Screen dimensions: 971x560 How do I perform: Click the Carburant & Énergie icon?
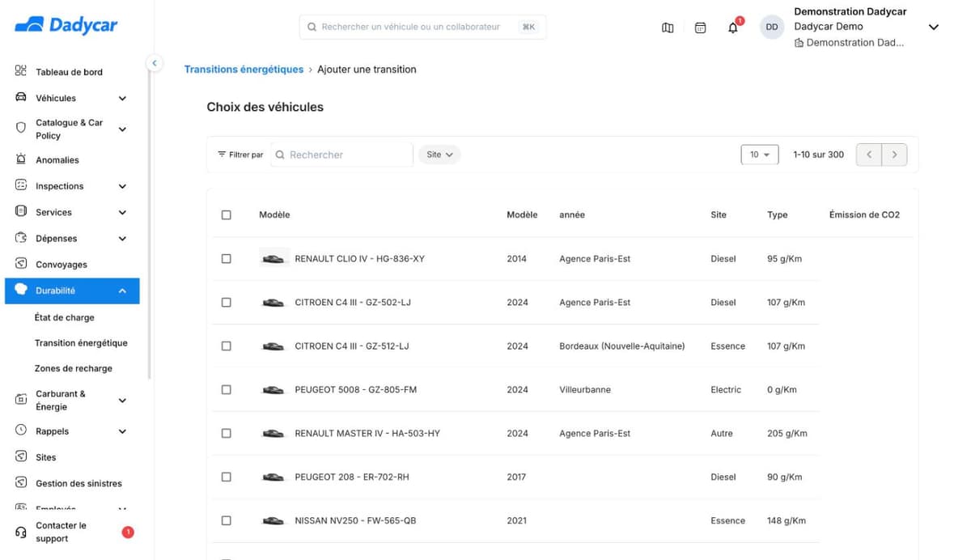click(x=21, y=400)
